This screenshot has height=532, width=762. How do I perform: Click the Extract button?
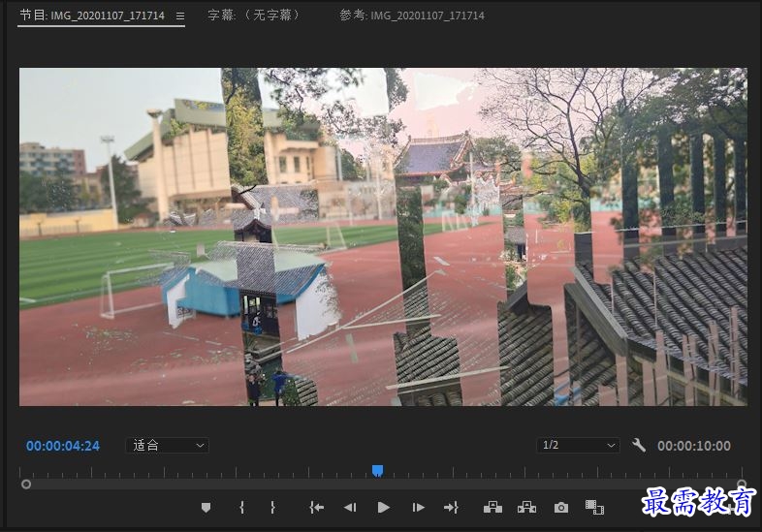(526, 508)
